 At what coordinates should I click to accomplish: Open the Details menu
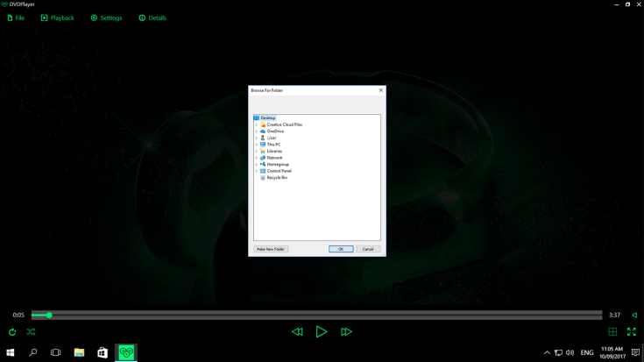(152, 18)
